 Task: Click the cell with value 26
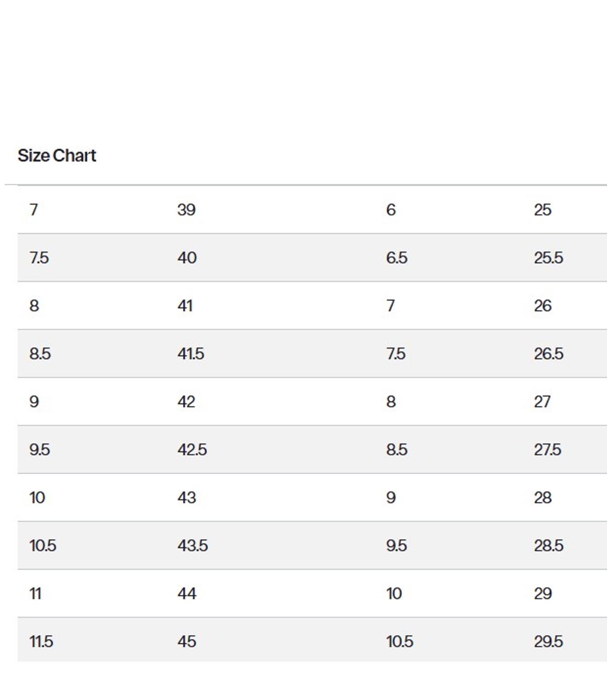[543, 306]
